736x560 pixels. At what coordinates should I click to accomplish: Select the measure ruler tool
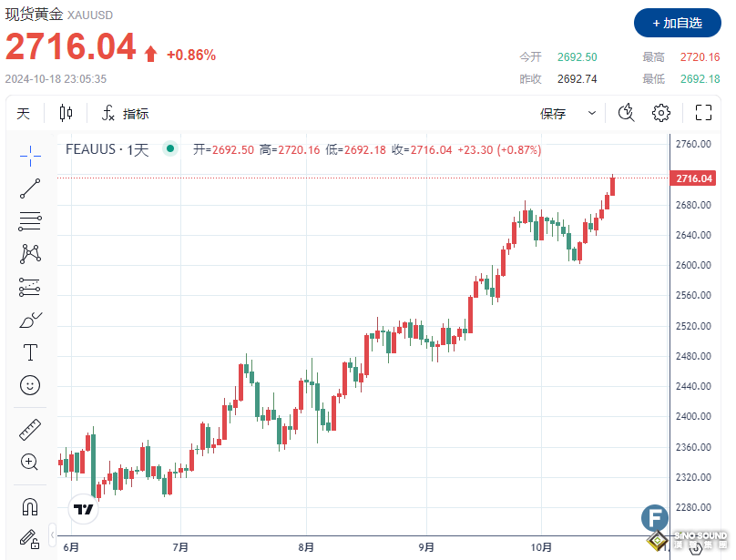29,429
